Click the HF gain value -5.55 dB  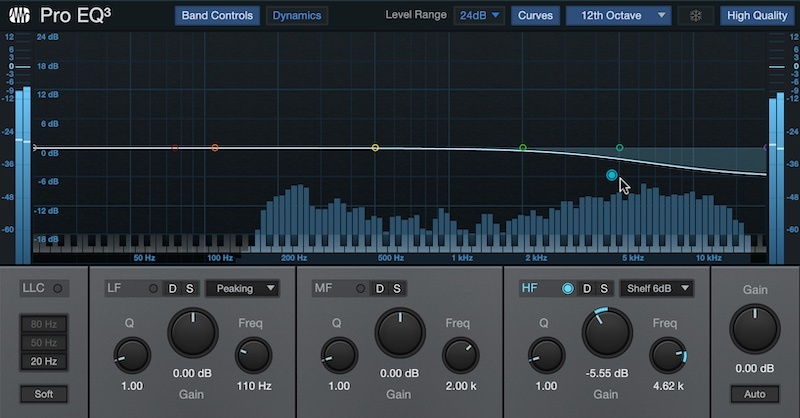click(x=607, y=373)
